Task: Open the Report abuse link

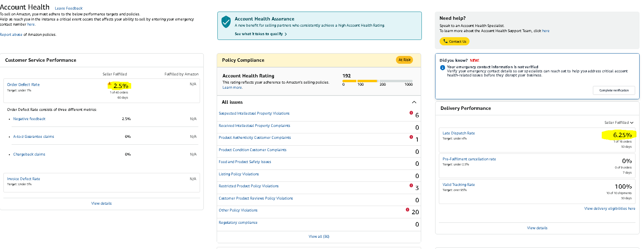Action: pos(11,35)
